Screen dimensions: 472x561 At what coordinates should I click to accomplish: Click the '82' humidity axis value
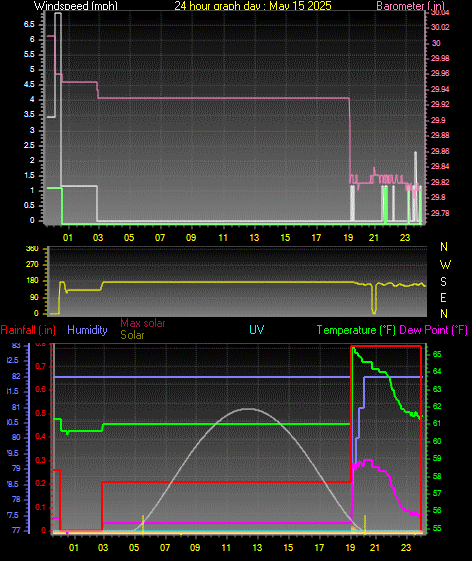tap(16, 376)
